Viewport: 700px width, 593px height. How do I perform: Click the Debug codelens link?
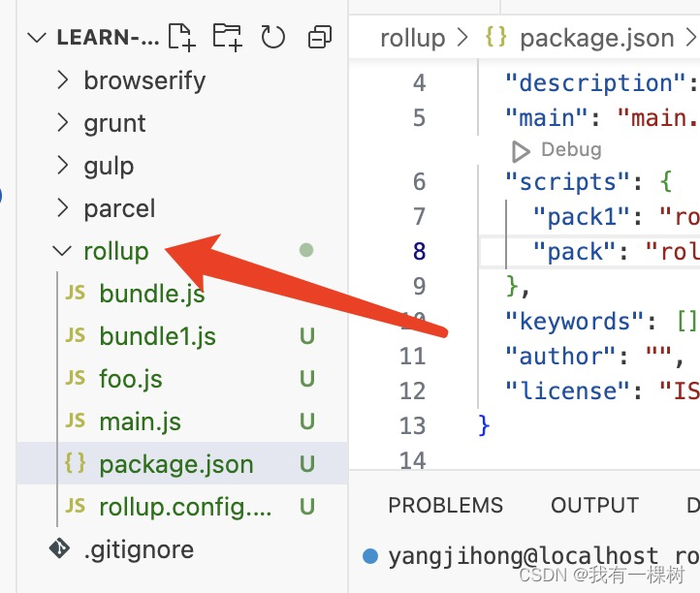point(571,149)
